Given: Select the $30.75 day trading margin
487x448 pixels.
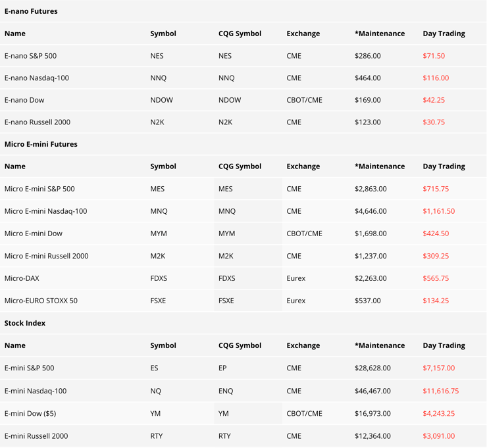Looking at the screenshot, I should (434, 122).
